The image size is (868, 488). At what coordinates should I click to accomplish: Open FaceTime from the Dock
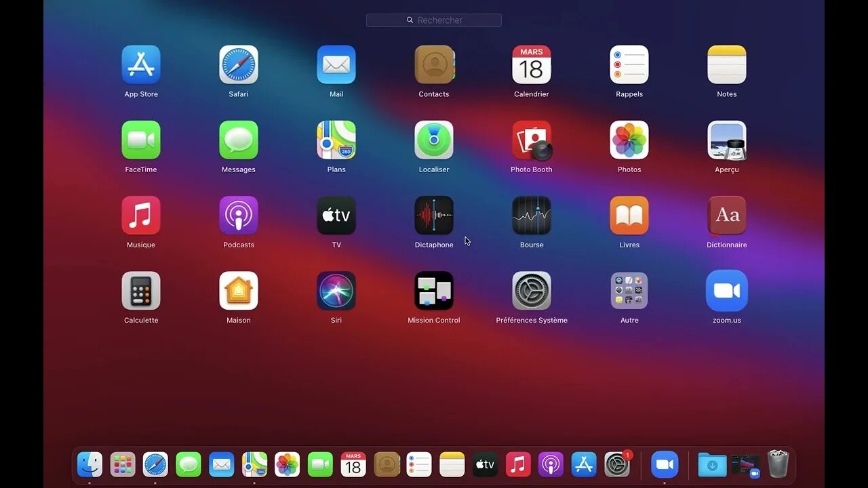[x=320, y=464]
